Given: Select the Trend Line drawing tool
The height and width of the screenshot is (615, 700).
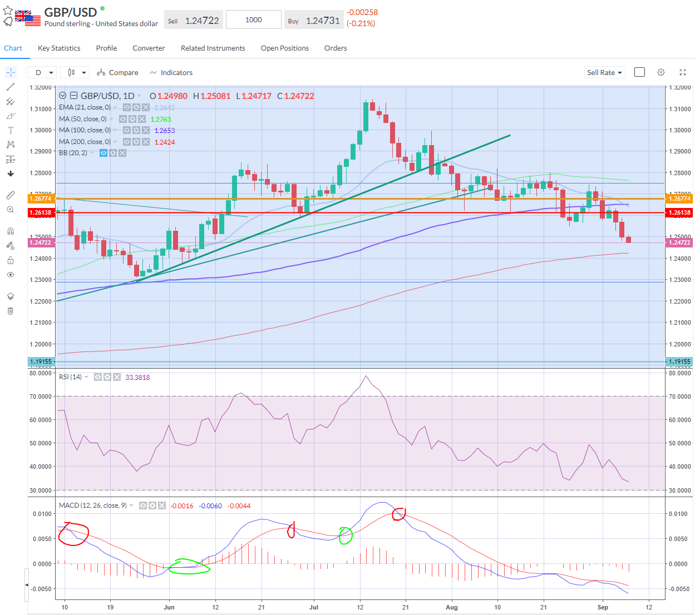Looking at the screenshot, I should tap(11, 87).
